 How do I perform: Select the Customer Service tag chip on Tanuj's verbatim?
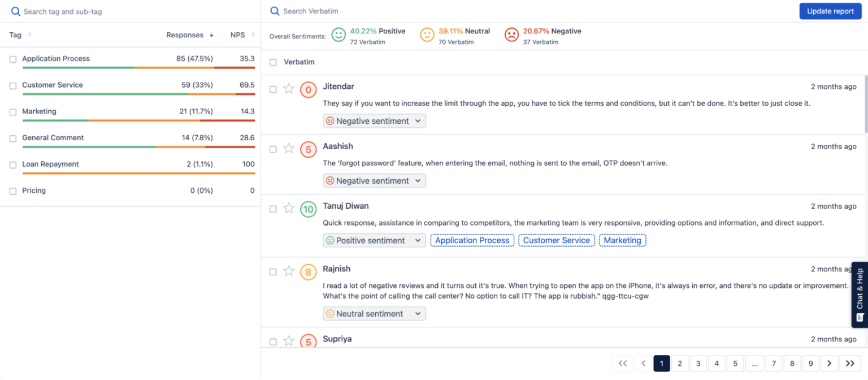click(556, 240)
